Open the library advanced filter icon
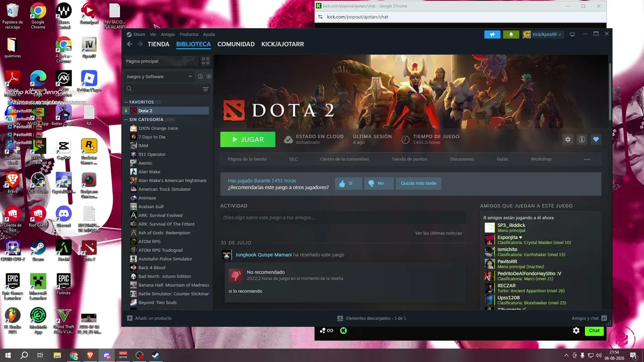 pyautogui.click(x=205, y=89)
